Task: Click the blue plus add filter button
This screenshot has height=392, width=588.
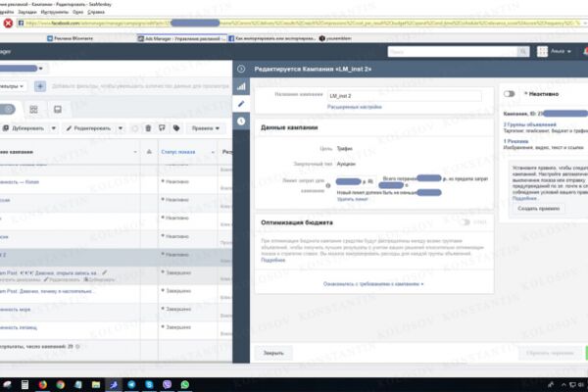Action: (x=40, y=86)
